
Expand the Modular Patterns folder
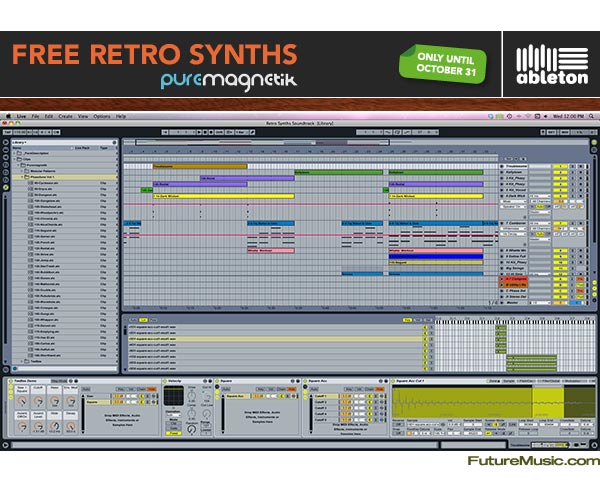click(22, 171)
